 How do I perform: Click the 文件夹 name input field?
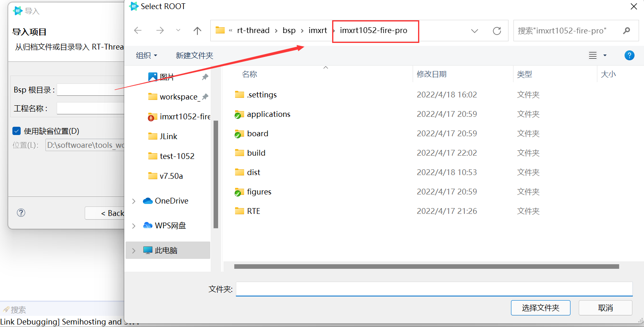[x=434, y=289]
